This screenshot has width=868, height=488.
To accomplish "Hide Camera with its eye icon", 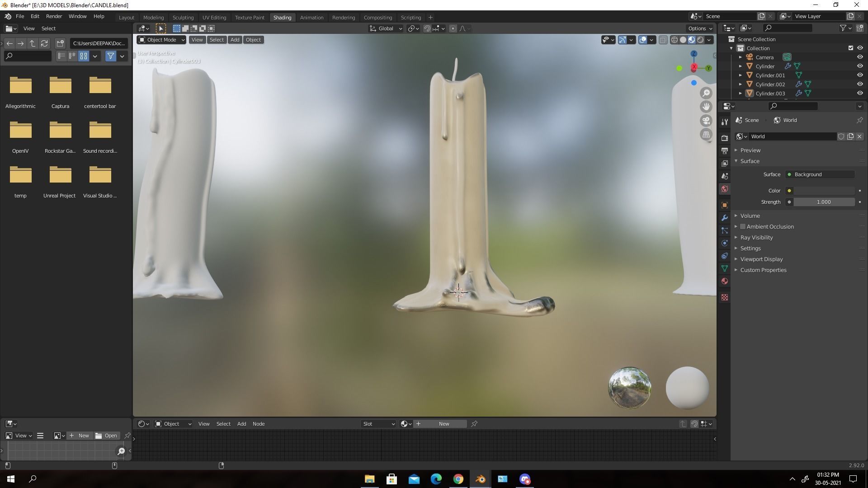I will [860, 57].
